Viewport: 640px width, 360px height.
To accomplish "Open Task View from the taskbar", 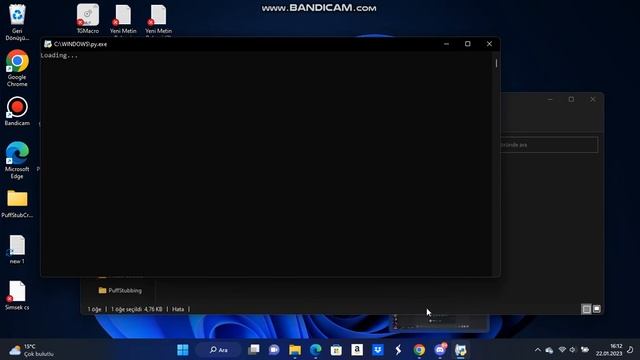I will (253, 350).
